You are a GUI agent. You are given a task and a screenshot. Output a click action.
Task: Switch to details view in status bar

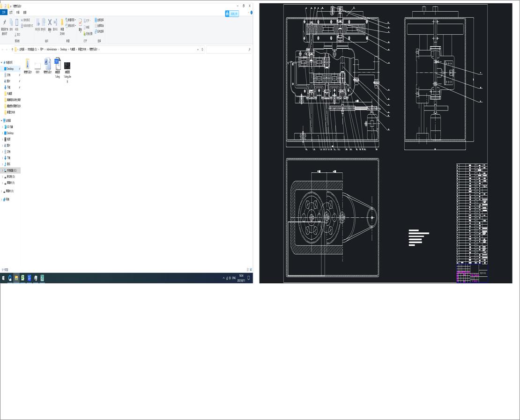pos(248,270)
